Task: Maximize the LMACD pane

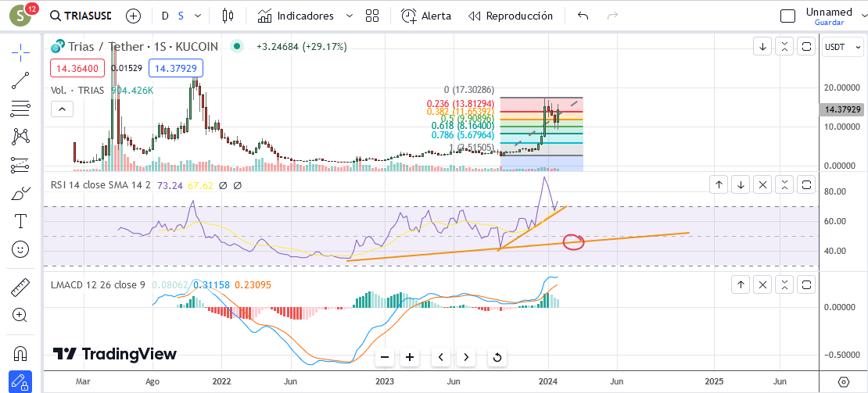Action: pos(806,285)
